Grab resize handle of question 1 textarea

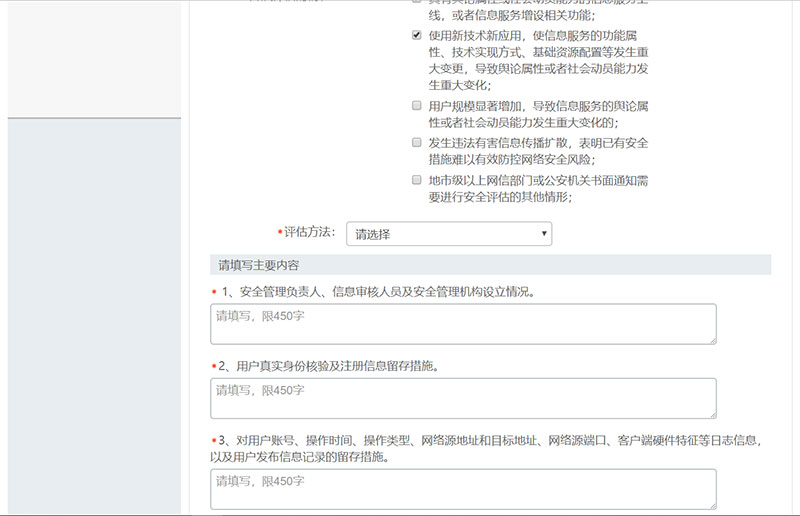(x=713, y=340)
